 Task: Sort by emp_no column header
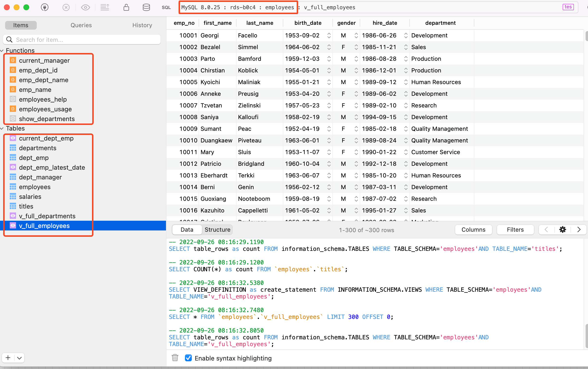(184, 23)
